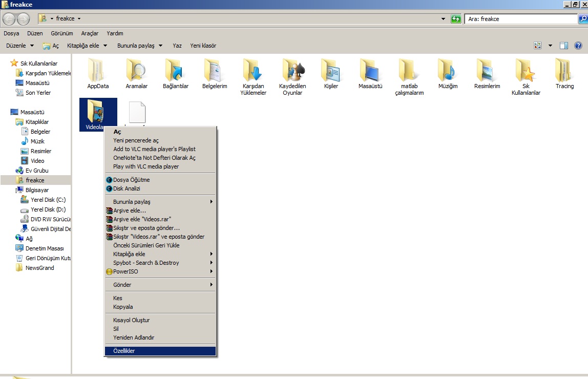Viewport: 588px width, 379px height.
Task: Expand the Düzenle toolbar dropdown
Action: tap(20, 46)
